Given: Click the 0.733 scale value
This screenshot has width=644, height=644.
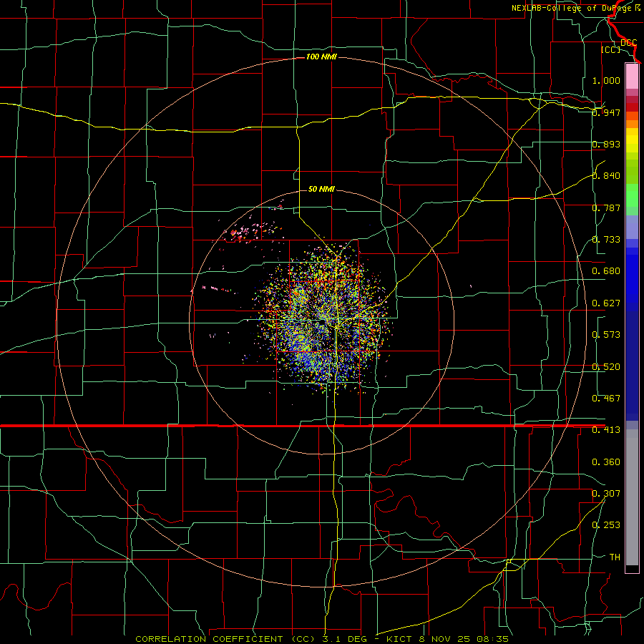Looking at the screenshot, I should (606, 240).
